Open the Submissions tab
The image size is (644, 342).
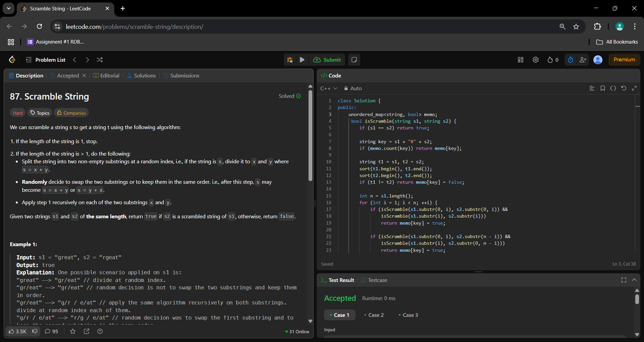181,76
